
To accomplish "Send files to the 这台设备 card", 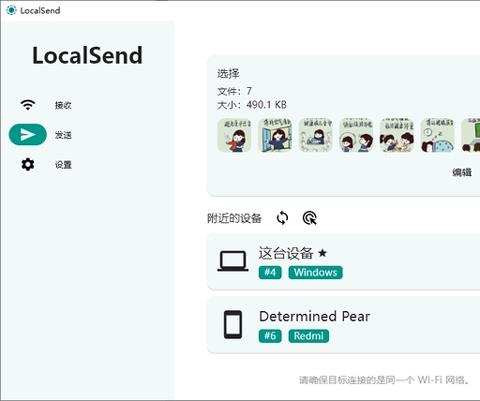I will pyautogui.click(x=343, y=261).
